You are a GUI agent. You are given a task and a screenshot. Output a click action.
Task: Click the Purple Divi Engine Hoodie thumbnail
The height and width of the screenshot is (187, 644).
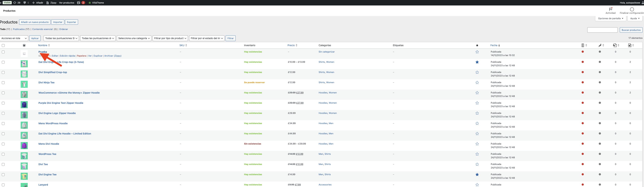click(24, 105)
